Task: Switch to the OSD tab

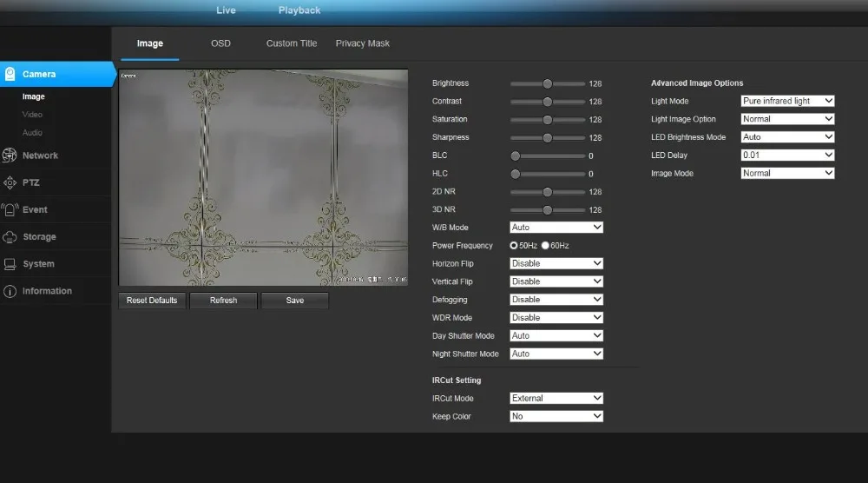Action: point(220,43)
